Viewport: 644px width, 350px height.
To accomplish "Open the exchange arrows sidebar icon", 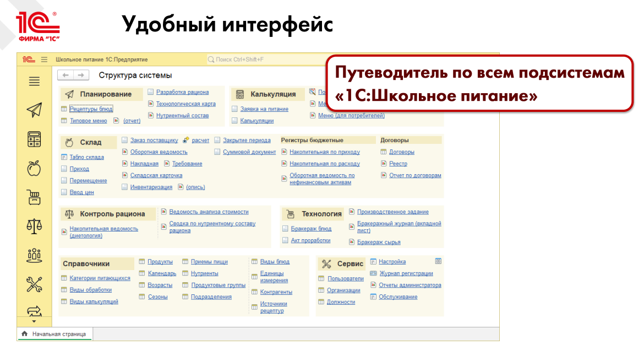I will [34, 310].
